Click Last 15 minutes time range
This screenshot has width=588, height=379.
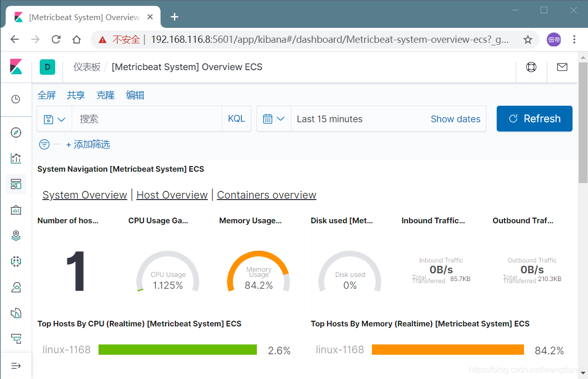pyautogui.click(x=330, y=119)
